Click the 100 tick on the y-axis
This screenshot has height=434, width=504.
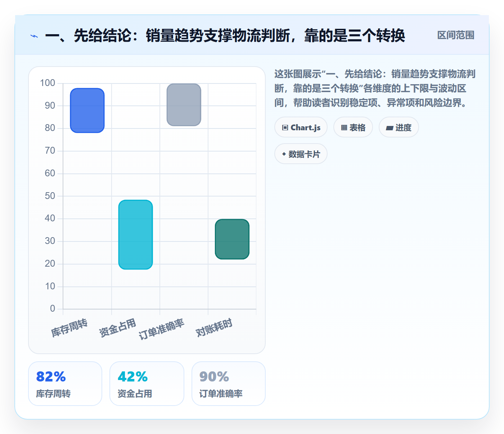(48, 83)
